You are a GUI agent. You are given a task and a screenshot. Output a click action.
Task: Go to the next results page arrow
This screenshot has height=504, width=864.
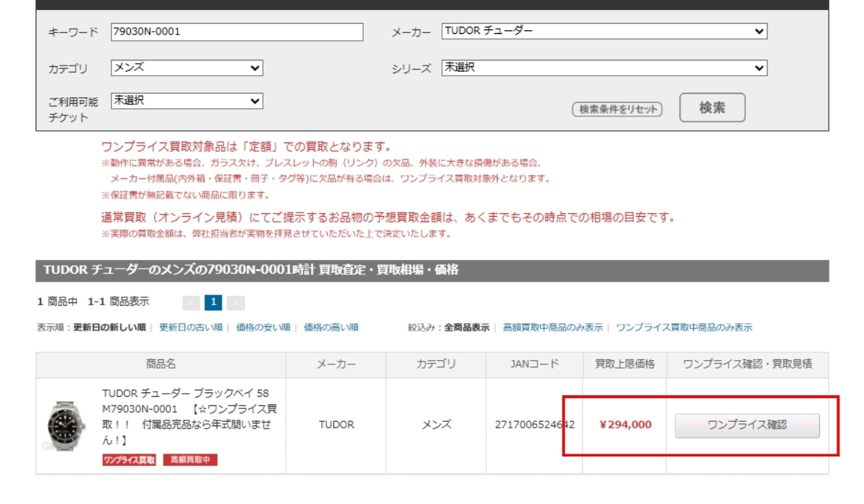coord(237,302)
